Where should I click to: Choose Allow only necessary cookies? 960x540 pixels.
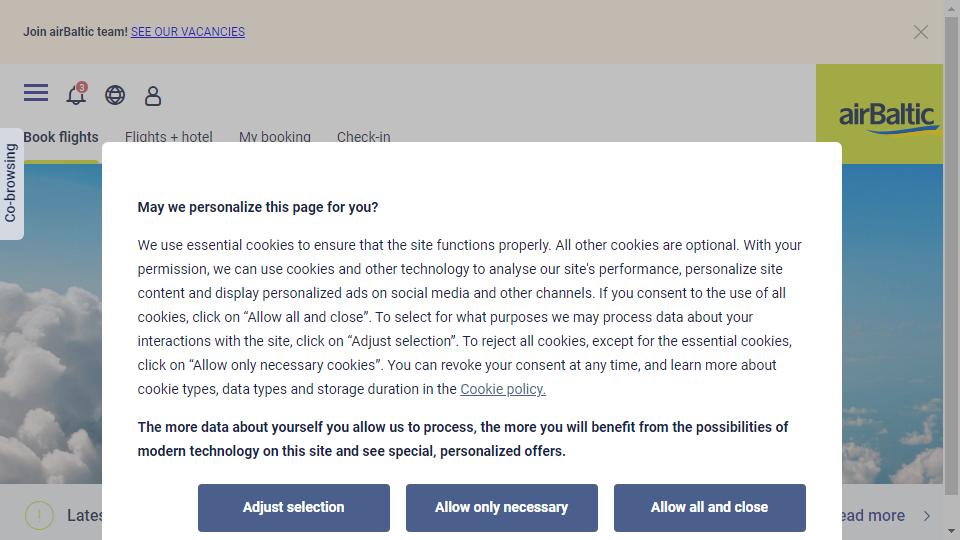(501, 508)
